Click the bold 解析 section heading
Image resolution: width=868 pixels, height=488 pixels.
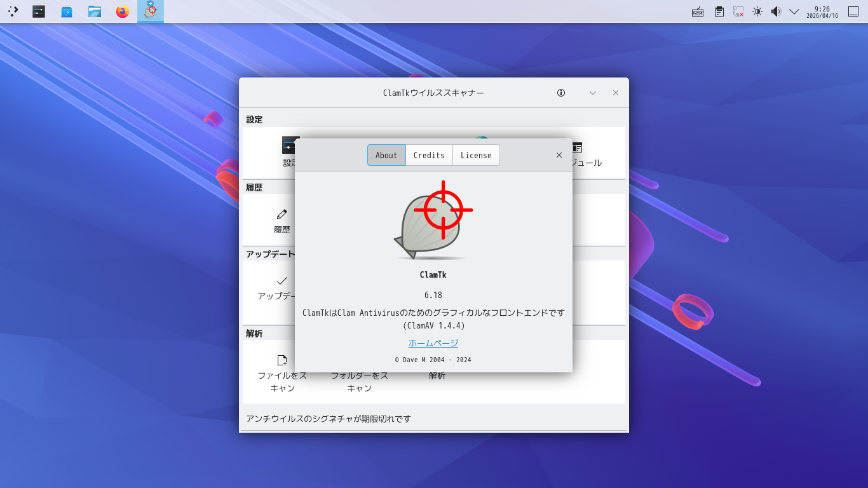(x=254, y=334)
